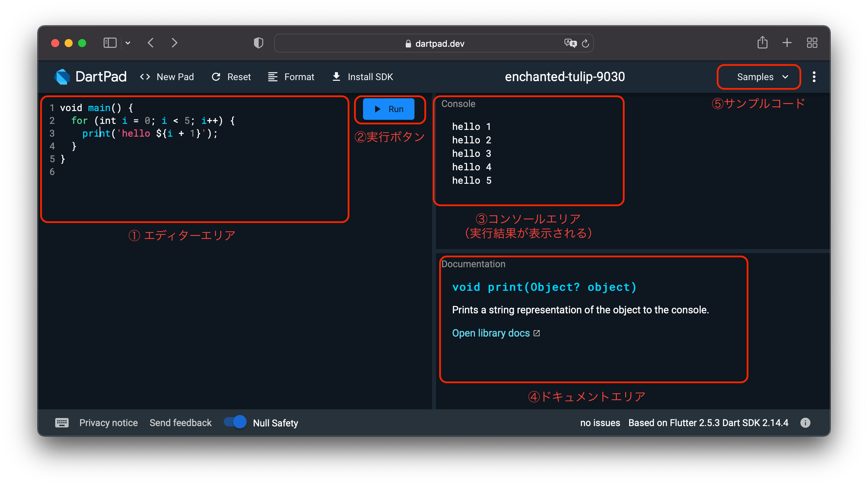Click the Console panel header
868x486 pixels.
pos(458,104)
